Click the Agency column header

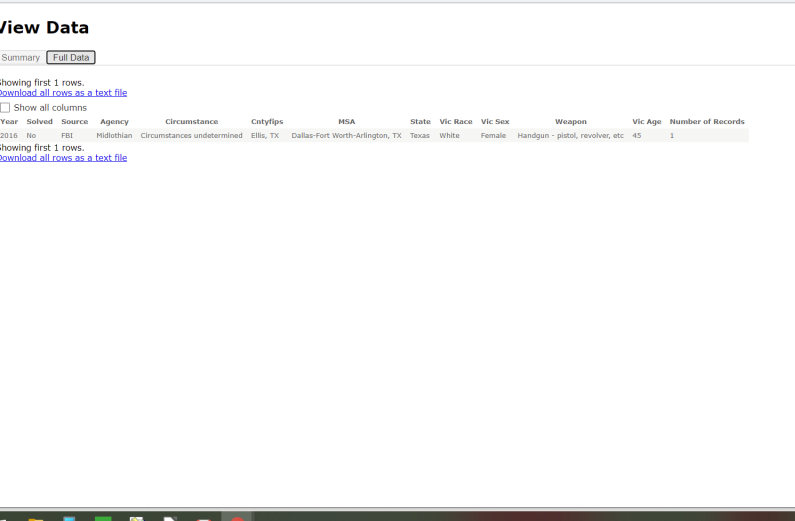tap(114, 122)
